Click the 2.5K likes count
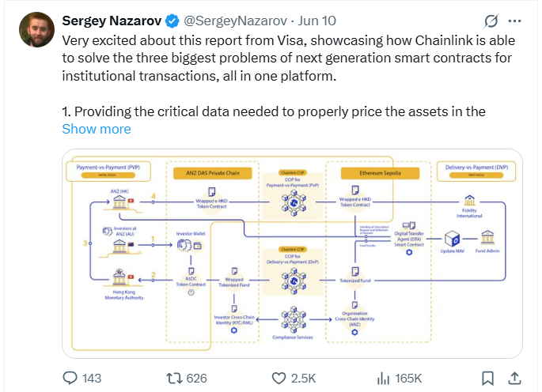542x392 pixels. click(x=303, y=379)
